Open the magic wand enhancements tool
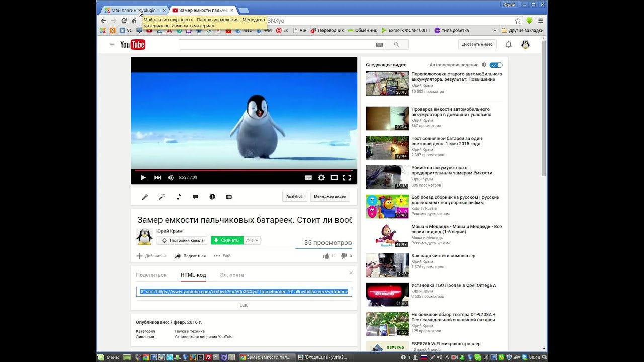 click(162, 197)
